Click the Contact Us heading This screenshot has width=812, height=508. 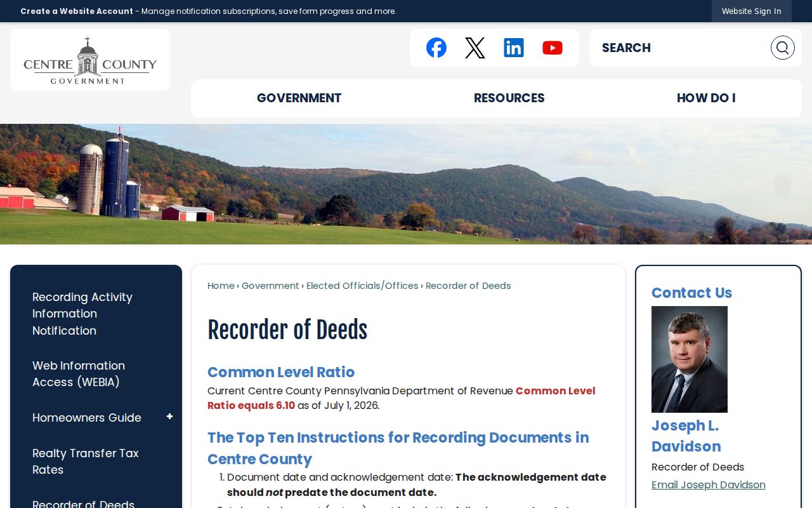pyautogui.click(x=691, y=293)
